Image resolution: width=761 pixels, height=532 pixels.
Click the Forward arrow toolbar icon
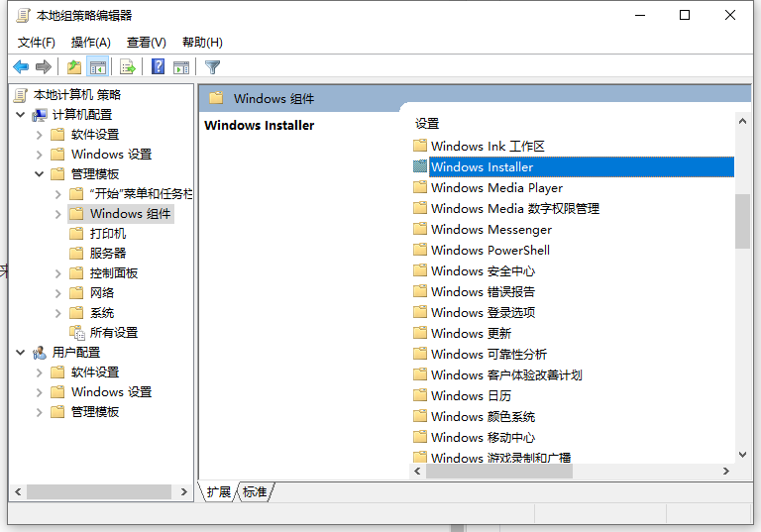tap(44, 67)
